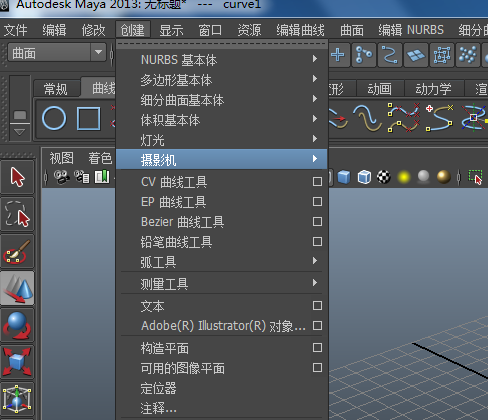488x420 pixels.
Task: Activate the Scale tool cube icon
Action: [x=17, y=362]
